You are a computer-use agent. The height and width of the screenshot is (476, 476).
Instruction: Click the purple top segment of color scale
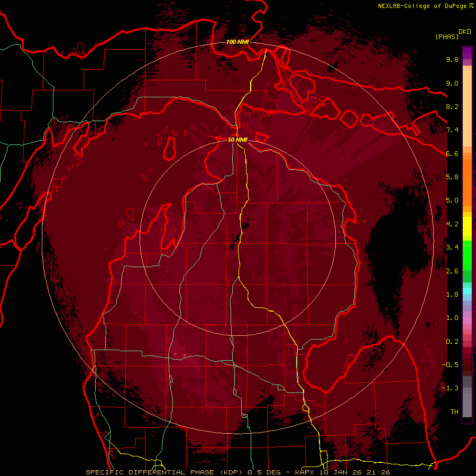pyautogui.click(x=467, y=53)
